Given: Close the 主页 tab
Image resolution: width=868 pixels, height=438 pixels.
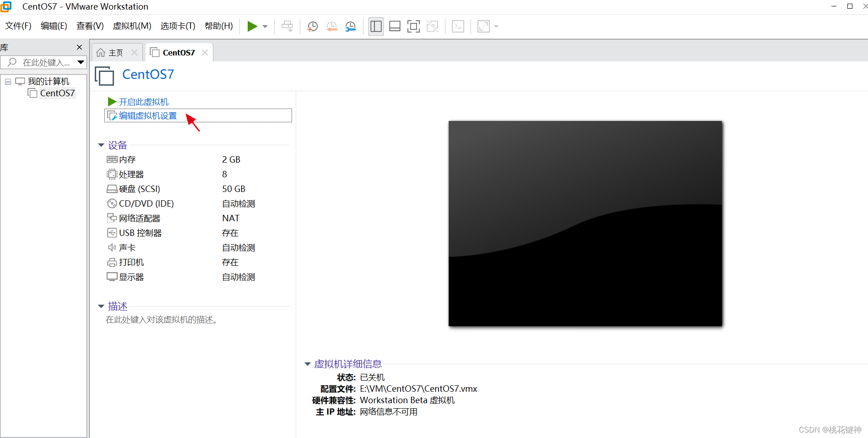Looking at the screenshot, I should click(x=134, y=53).
